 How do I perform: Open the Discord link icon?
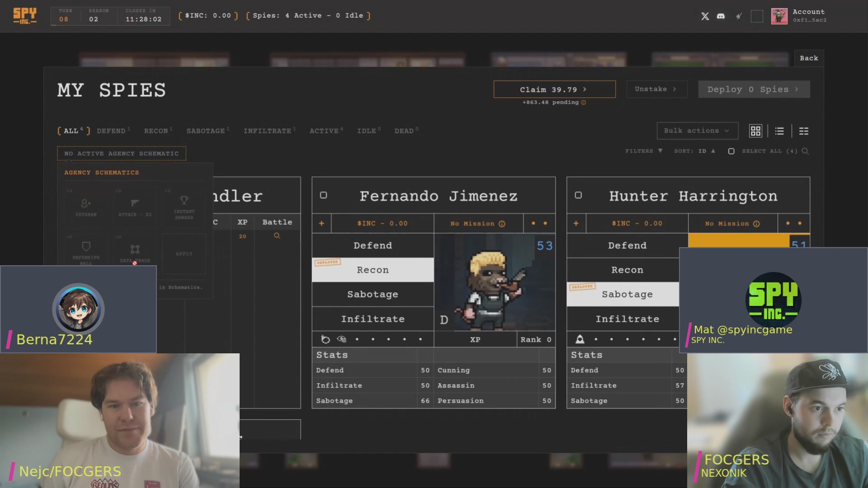click(721, 16)
